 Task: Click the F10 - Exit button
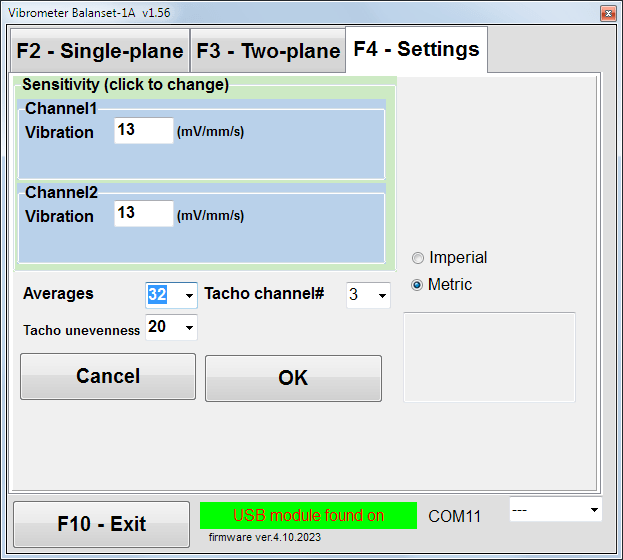101,524
